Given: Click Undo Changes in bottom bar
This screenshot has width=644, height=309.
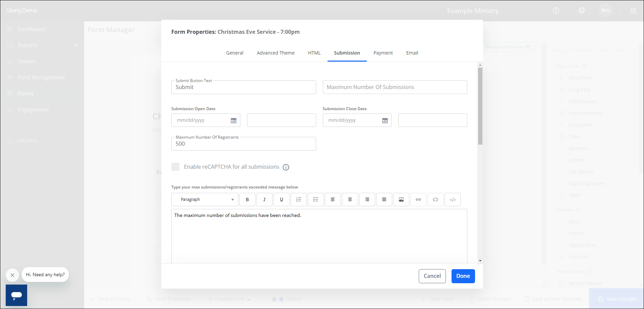Looking at the screenshot, I should 490,299.
